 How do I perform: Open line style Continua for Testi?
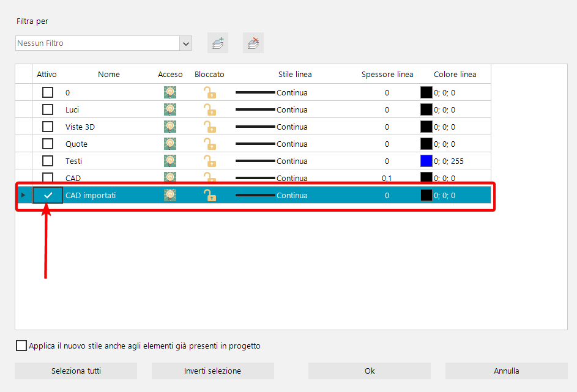point(272,161)
